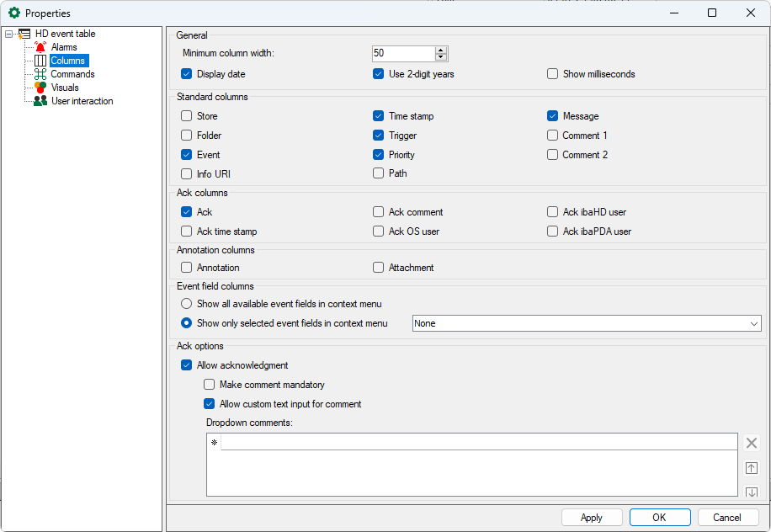The height and width of the screenshot is (532, 771).
Task: Click the Commands icon in tree
Action: [40, 74]
